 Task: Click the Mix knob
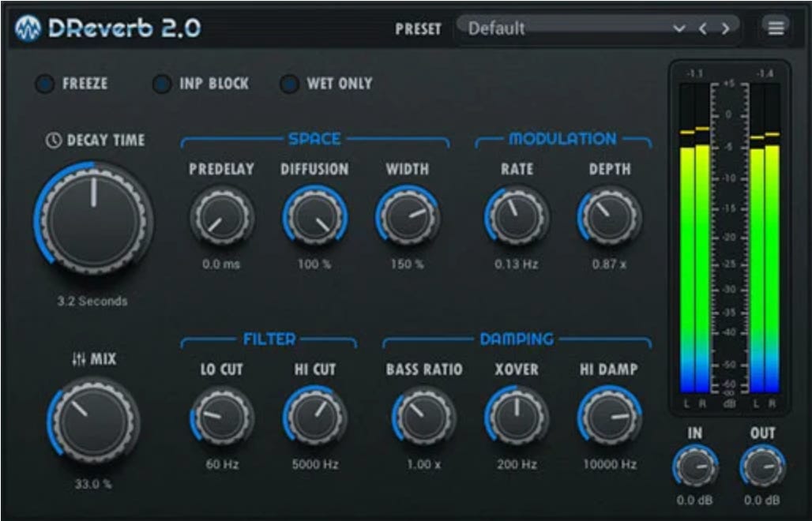click(94, 422)
